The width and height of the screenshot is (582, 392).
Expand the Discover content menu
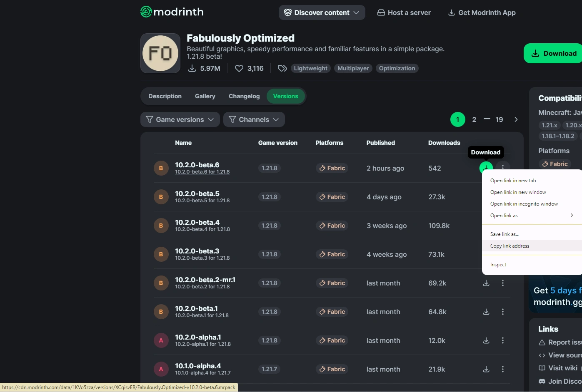tap(322, 12)
